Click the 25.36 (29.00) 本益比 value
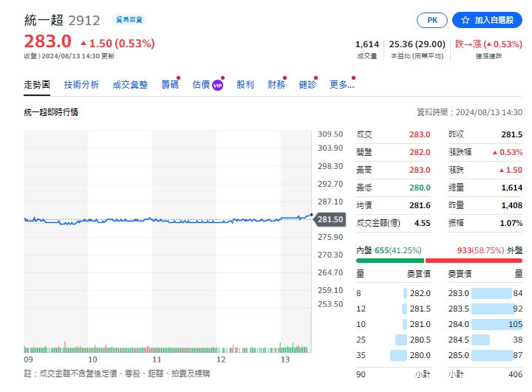Screen dimensions: 532x392 [417, 44]
